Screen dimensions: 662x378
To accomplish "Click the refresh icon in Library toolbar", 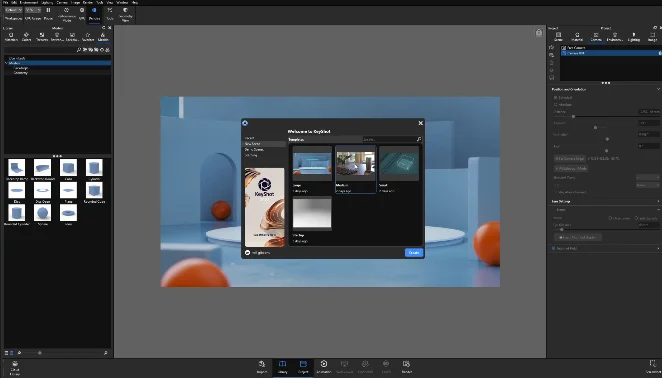I will pyautogui.click(x=102, y=50).
